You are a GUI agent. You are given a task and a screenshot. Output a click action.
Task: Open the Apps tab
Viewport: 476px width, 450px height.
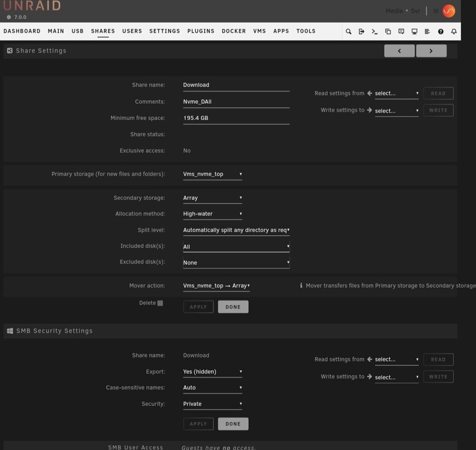click(281, 31)
